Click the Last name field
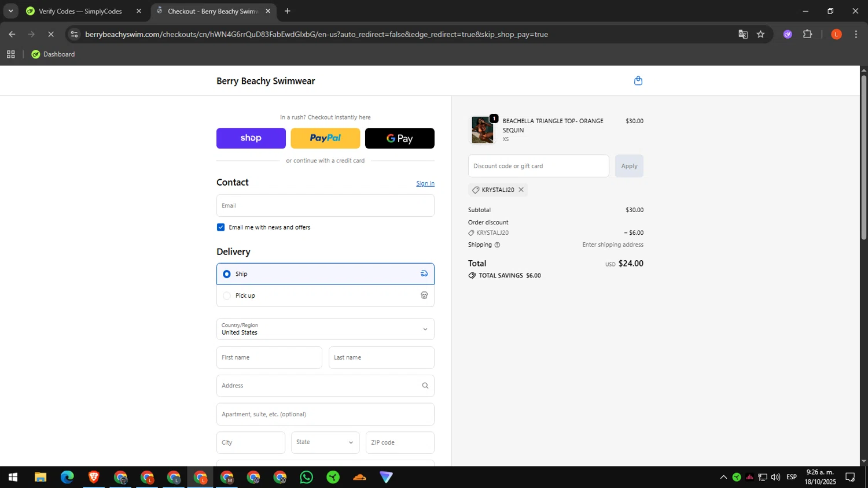 coord(381,357)
